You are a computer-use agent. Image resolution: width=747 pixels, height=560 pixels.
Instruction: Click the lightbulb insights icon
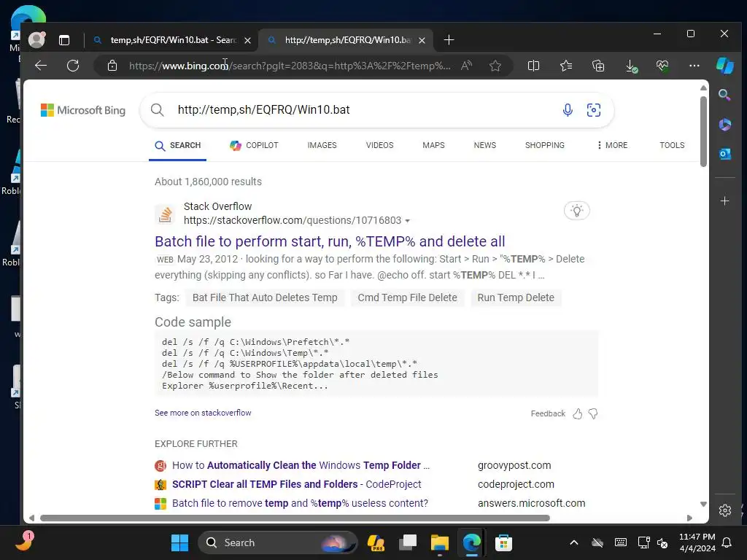[x=577, y=211]
